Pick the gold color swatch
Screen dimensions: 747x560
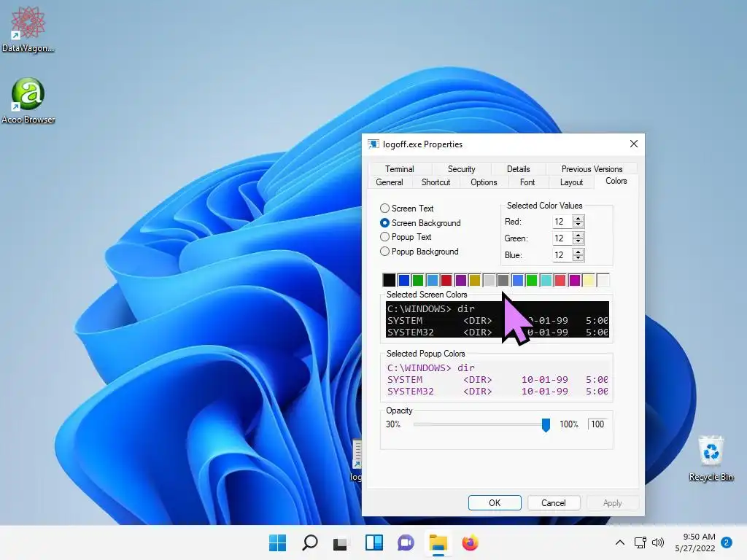coord(475,280)
